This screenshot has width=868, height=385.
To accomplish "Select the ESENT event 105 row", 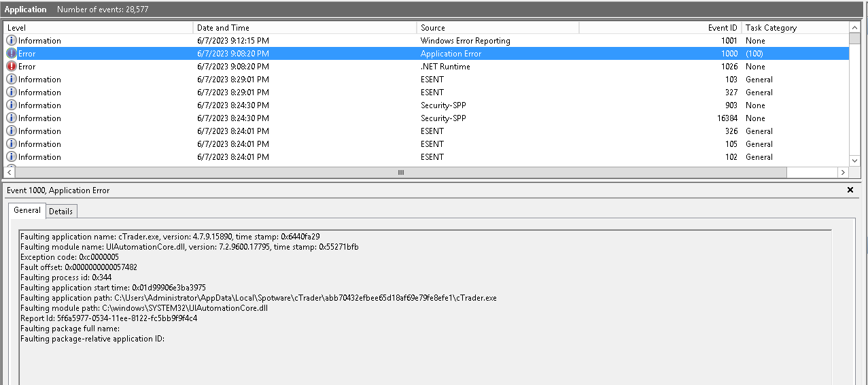I will pyautogui.click(x=427, y=144).
